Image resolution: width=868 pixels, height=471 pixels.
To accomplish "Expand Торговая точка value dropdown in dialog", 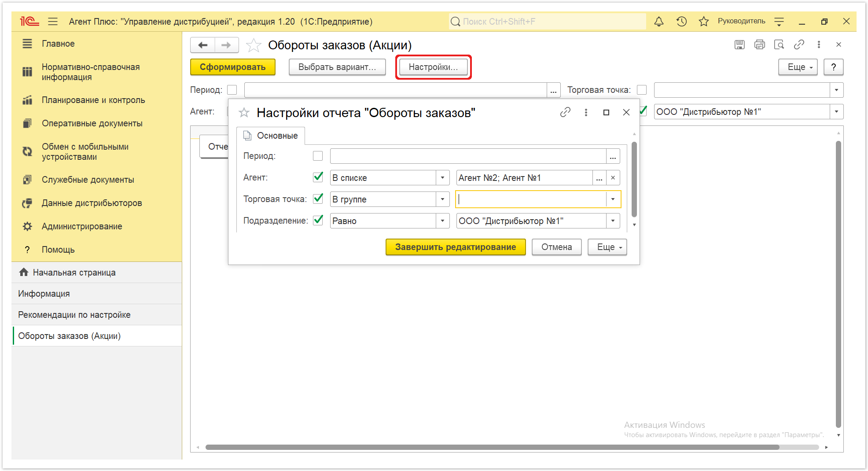I will pyautogui.click(x=613, y=199).
